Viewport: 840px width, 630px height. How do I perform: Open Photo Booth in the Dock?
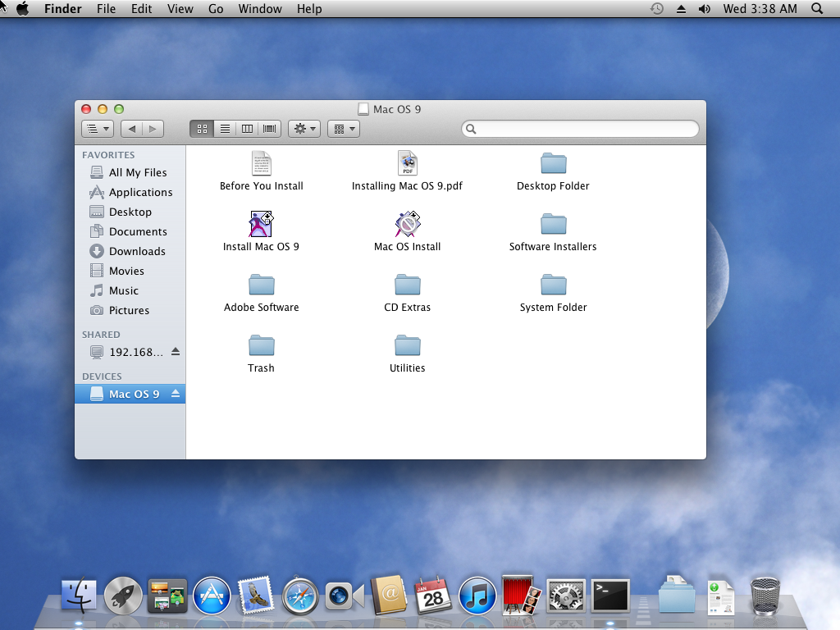click(521, 595)
